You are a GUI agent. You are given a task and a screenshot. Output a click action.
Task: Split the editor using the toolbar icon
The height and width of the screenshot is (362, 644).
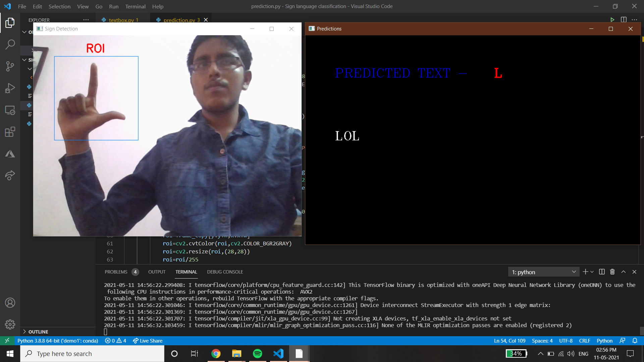623,19
